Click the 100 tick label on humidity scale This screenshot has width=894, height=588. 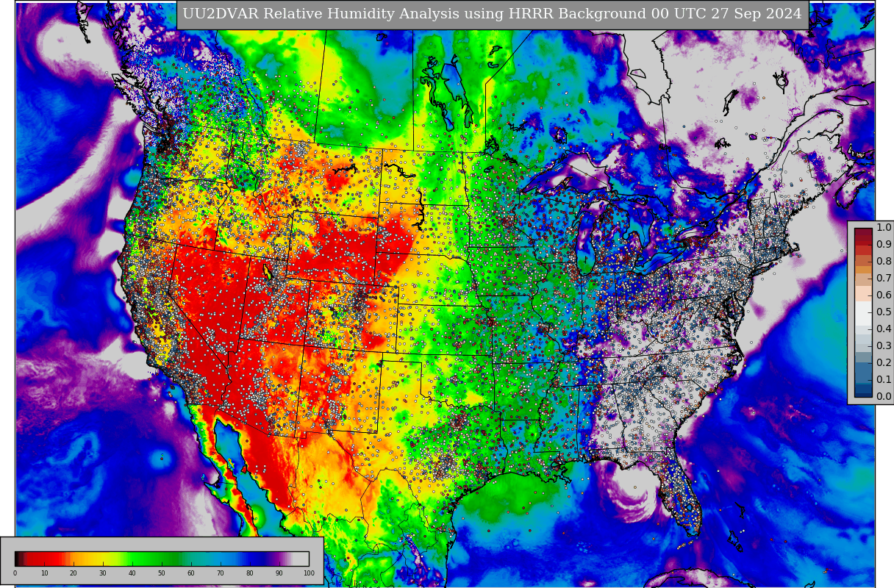[309, 573]
